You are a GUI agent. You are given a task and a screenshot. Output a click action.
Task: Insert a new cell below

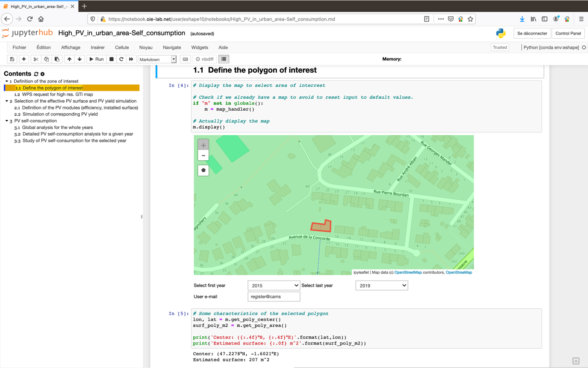[23, 59]
